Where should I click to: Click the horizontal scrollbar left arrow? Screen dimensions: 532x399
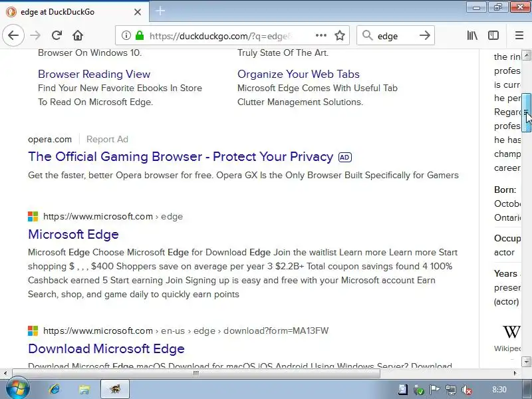5,373
